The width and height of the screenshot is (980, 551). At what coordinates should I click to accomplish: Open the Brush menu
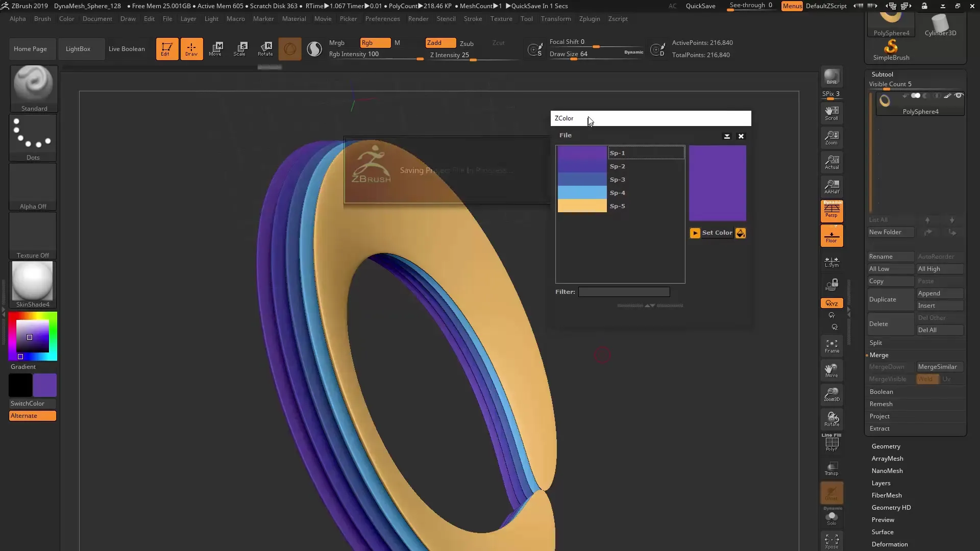pyautogui.click(x=42, y=19)
